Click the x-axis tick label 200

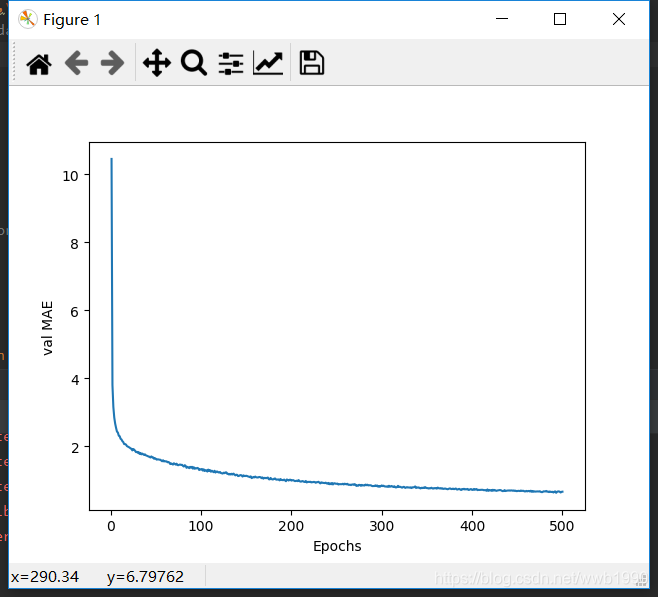pos(291,526)
